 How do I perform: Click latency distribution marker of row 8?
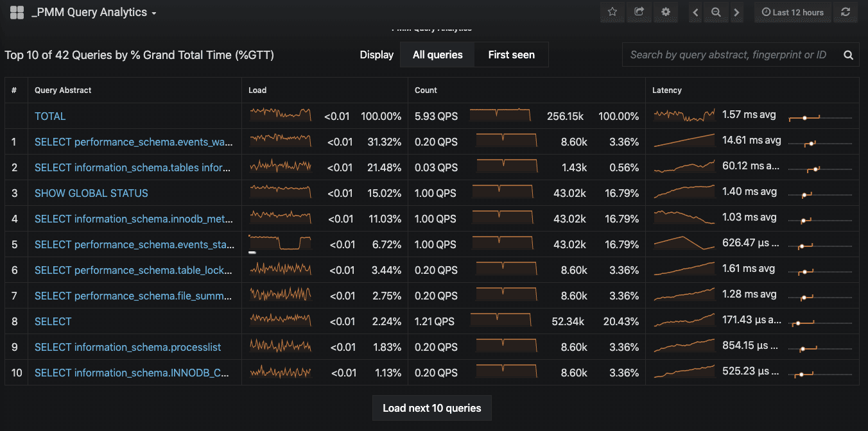coord(797,323)
